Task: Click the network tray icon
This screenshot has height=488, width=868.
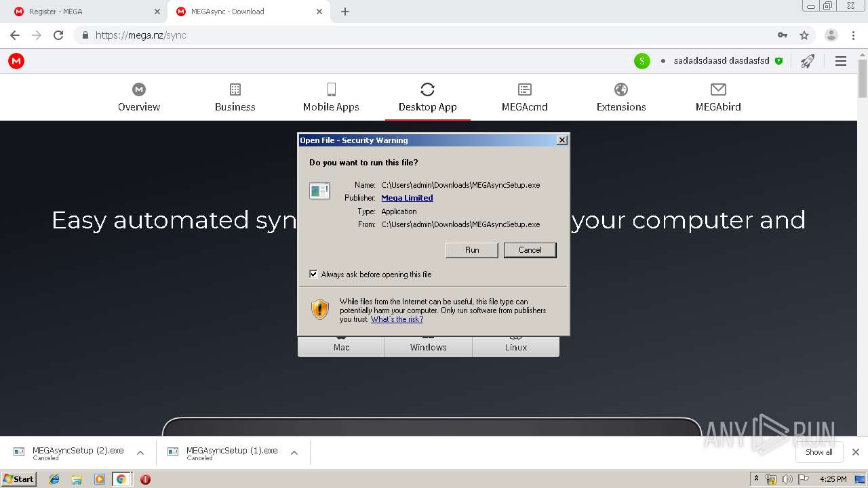Action: (x=771, y=479)
